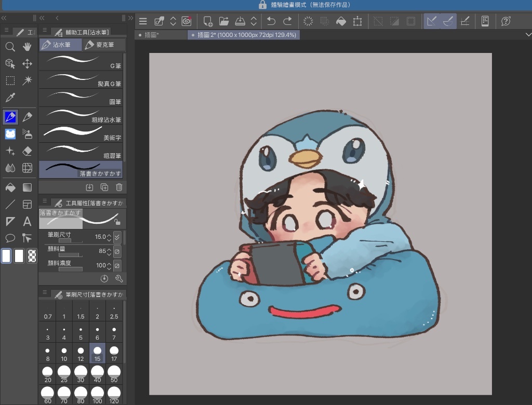The width and height of the screenshot is (532, 405).
Task: Open sub tool detail wrench settings
Action: [x=119, y=279]
